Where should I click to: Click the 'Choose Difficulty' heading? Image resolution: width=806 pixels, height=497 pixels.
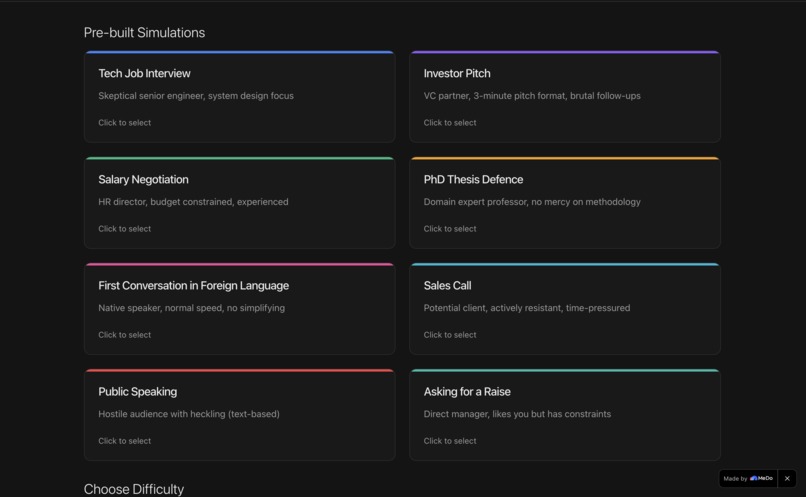tap(134, 489)
